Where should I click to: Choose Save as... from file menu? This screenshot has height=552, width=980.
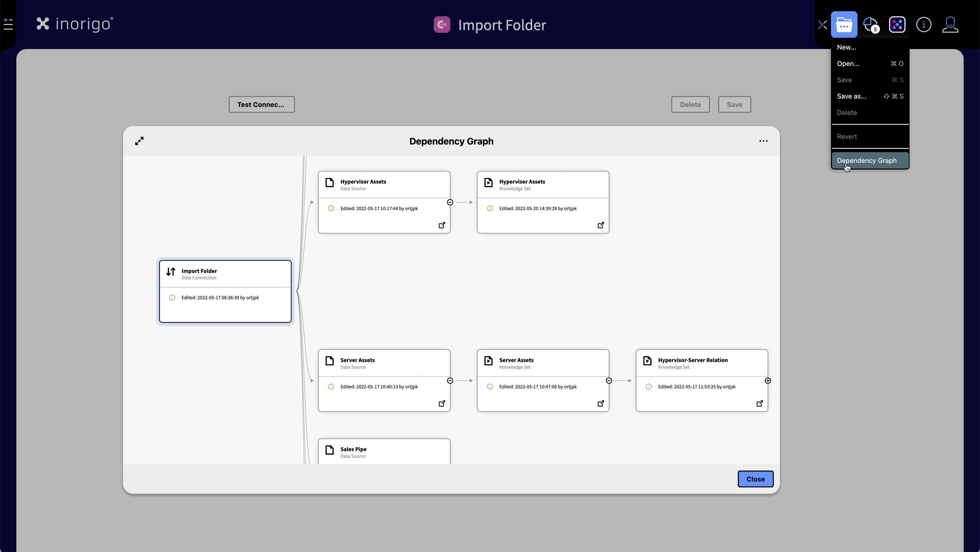click(x=851, y=96)
